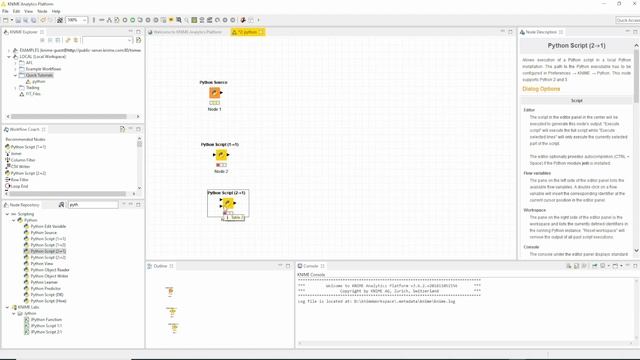This screenshot has width=640, height=360.
Task: Click the Quick Access search field
Action: pos(628,20)
